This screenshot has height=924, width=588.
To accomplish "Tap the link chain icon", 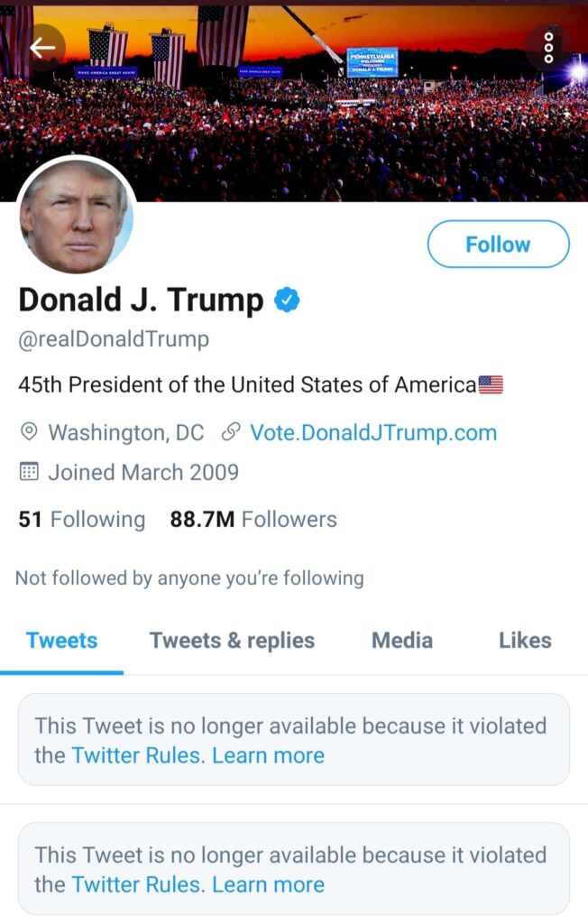I will pyautogui.click(x=230, y=432).
